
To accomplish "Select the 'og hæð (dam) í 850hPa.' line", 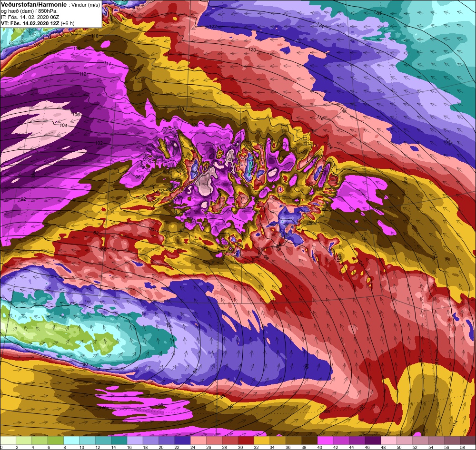I will (29, 11).
